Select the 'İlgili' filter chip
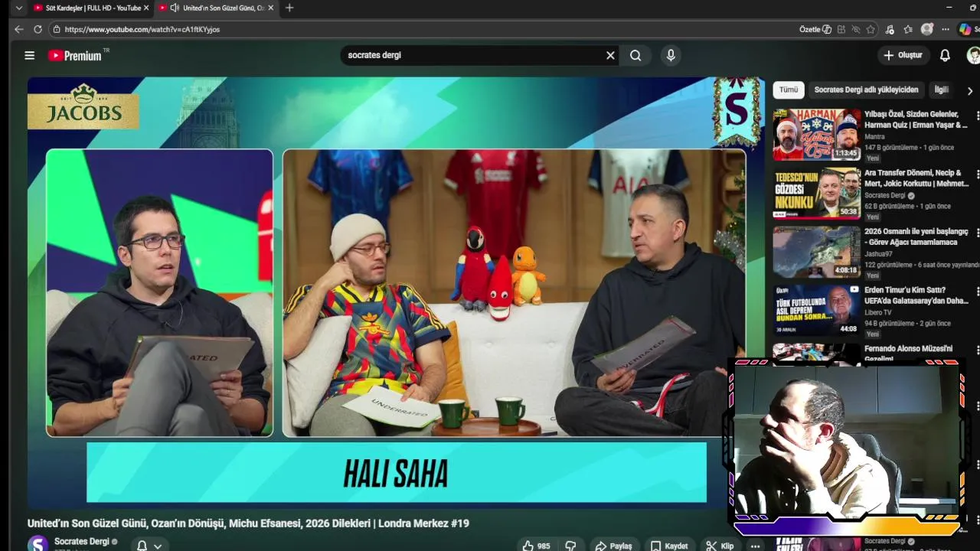The width and height of the screenshot is (980, 551). (x=941, y=90)
